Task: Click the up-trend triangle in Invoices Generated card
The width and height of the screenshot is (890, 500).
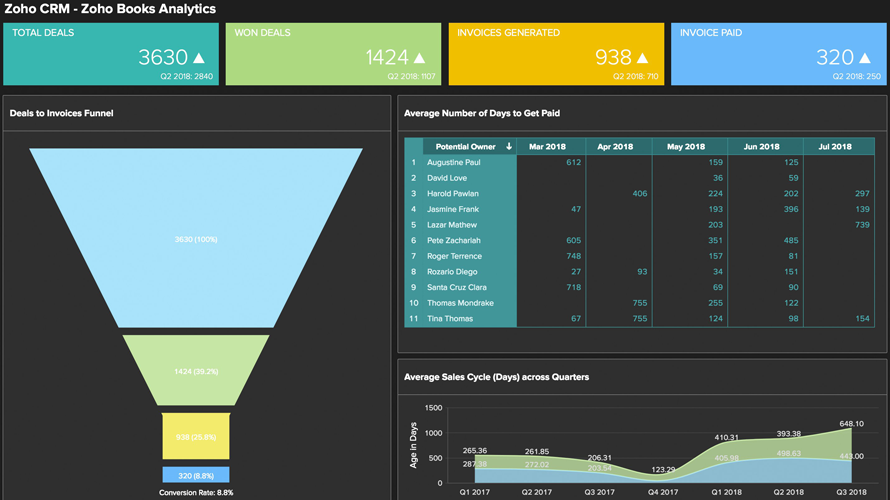Action: click(641, 58)
